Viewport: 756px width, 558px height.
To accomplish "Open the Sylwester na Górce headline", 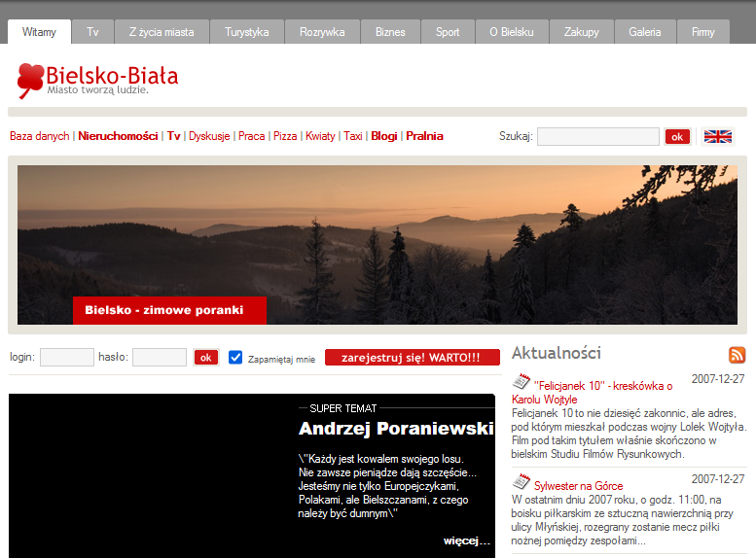I will [578, 486].
